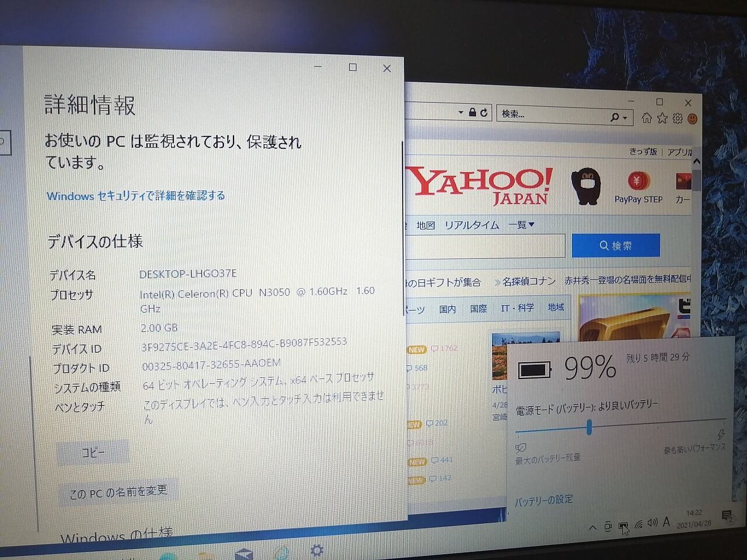Click the コピー button in device specs
Viewport: 747px width, 560px height.
click(93, 453)
